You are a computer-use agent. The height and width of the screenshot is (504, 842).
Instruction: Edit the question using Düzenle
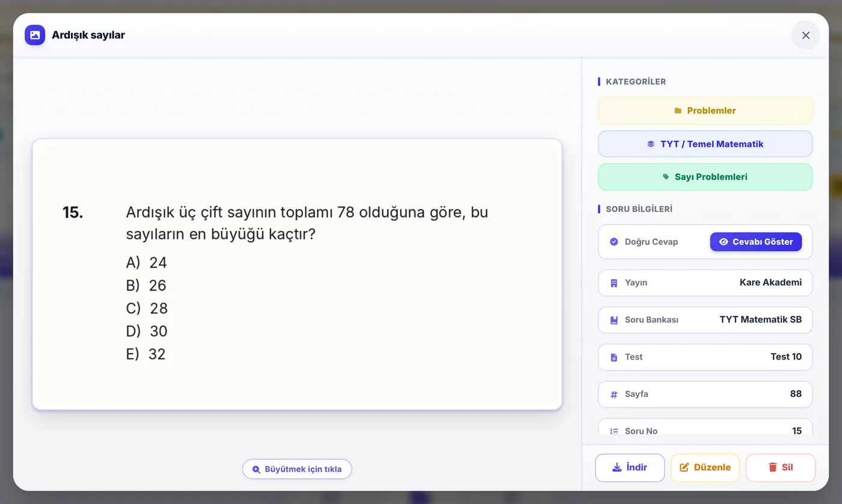click(705, 467)
